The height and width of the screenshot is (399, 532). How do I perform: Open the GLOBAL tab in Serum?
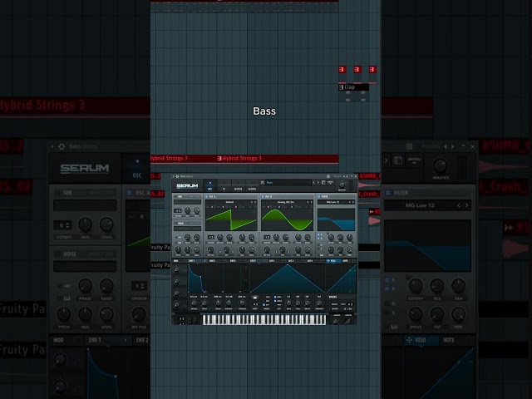coord(252,185)
